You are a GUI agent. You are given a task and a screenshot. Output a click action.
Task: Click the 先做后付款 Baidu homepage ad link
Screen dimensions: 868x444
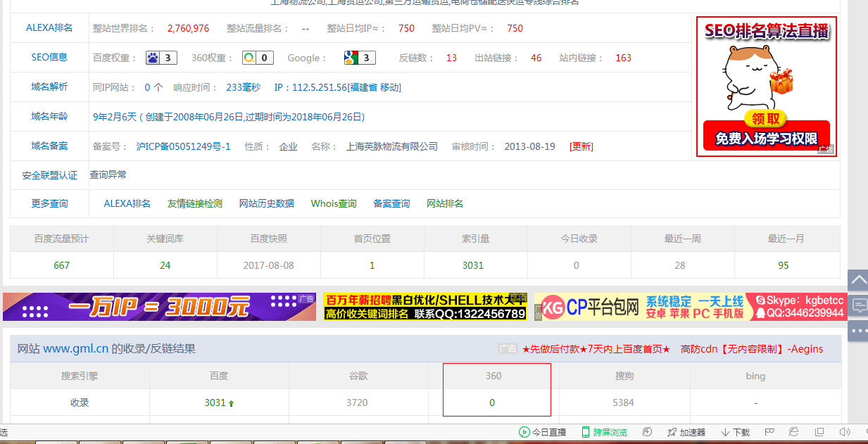point(596,348)
